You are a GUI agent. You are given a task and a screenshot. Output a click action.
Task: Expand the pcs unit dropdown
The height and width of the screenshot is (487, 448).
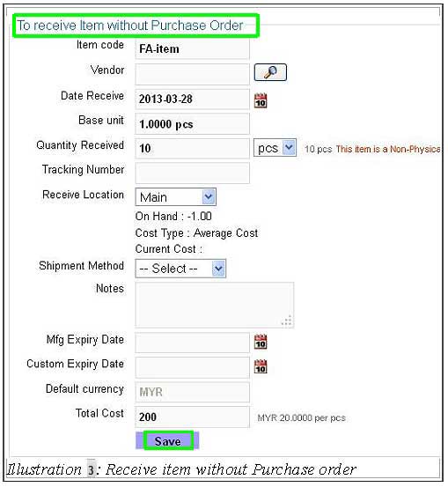pos(275,148)
